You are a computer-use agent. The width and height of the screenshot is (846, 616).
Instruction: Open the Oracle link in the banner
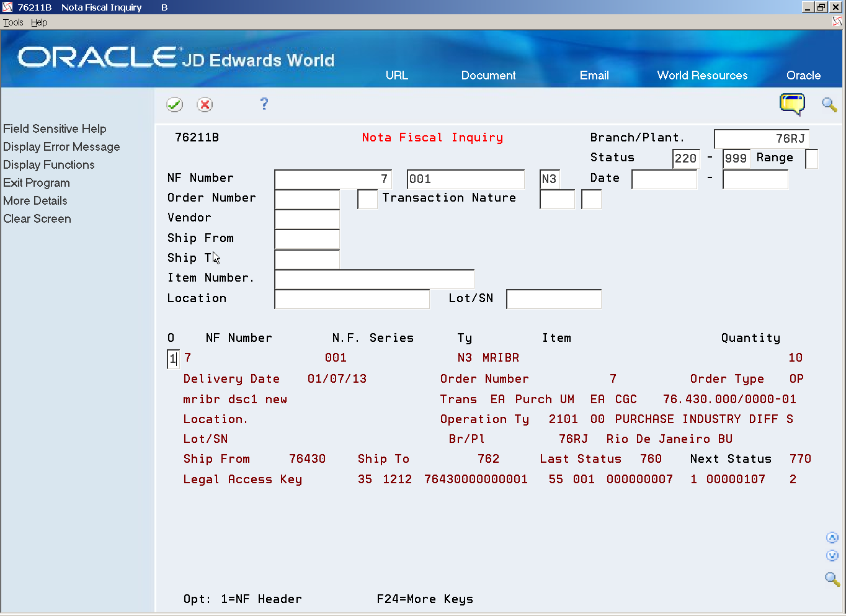(803, 75)
